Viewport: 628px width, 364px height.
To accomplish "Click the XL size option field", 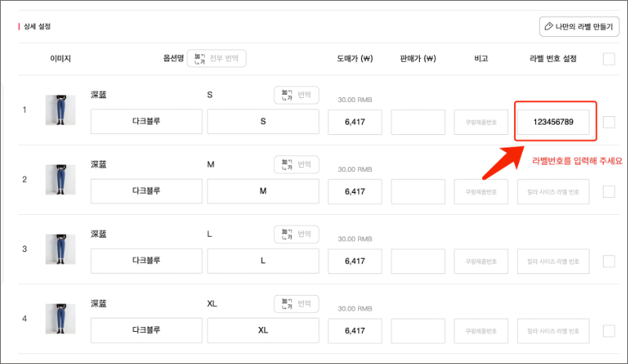I will tap(263, 330).
